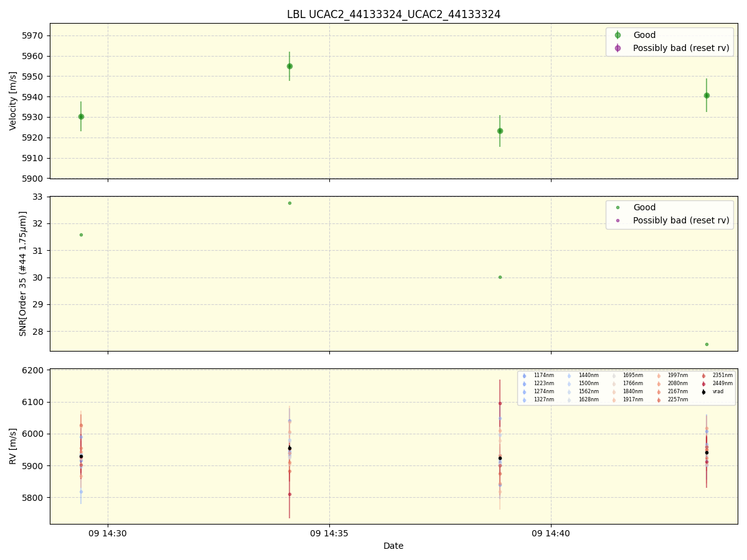Click the 1997nm legend entry
This screenshot has height=560, width=747.
coord(678,376)
